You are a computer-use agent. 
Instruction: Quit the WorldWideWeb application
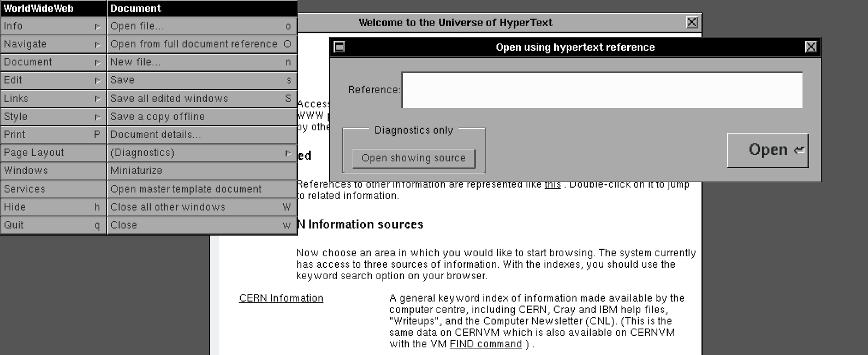coord(53,225)
